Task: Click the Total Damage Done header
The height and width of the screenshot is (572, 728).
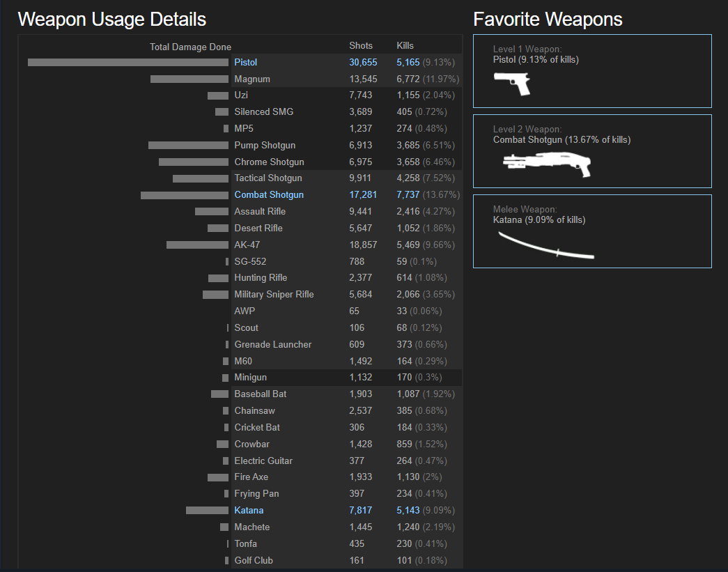Action: (190, 47)
